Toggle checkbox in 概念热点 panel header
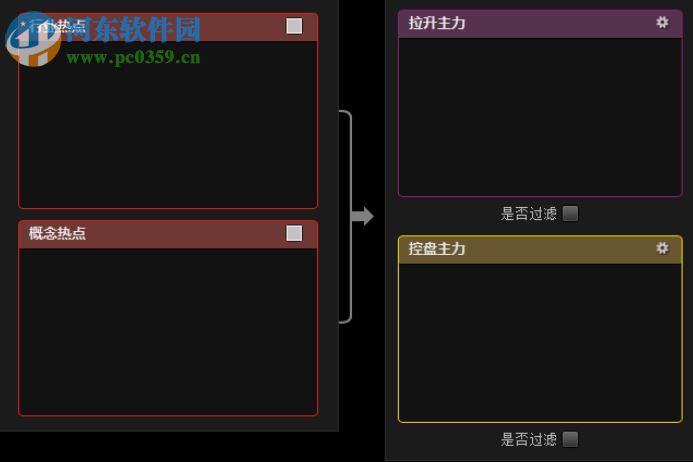This screenshot has height=462, width=693. (x=294, y=233)
